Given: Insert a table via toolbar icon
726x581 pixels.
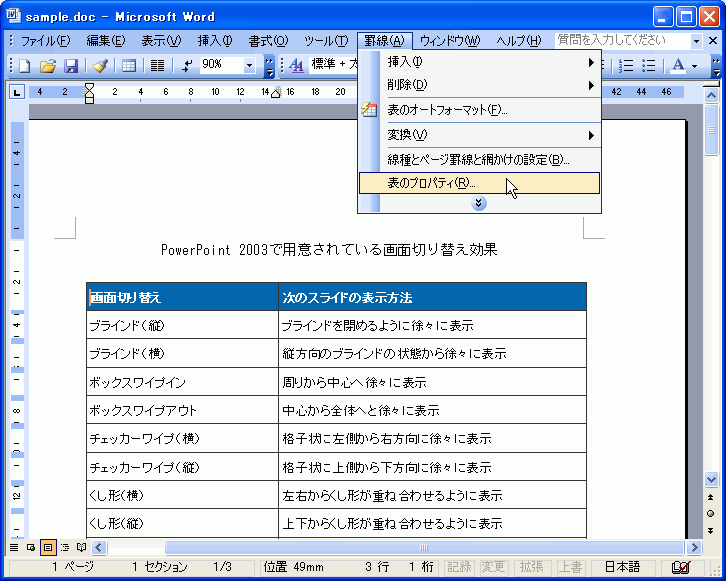Looking at the screenshot, I should point(128,65).
